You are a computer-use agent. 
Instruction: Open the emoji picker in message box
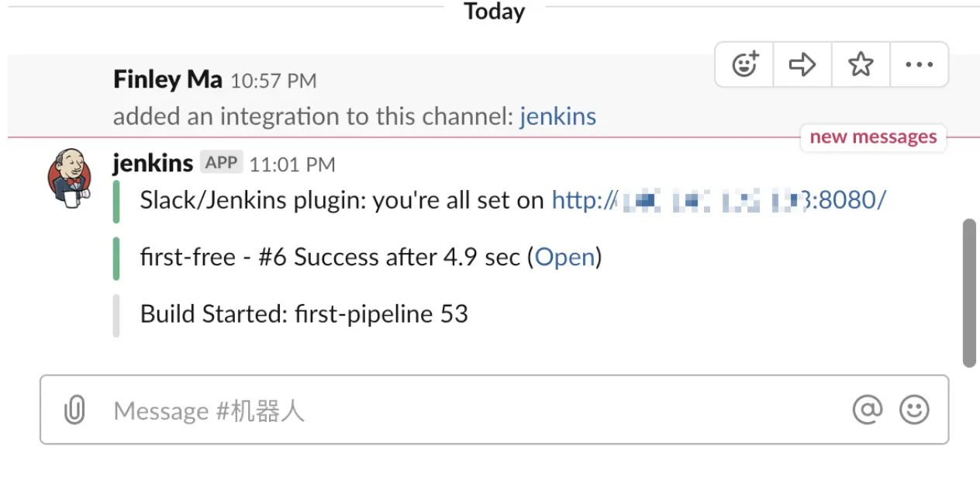click(914, 410)
